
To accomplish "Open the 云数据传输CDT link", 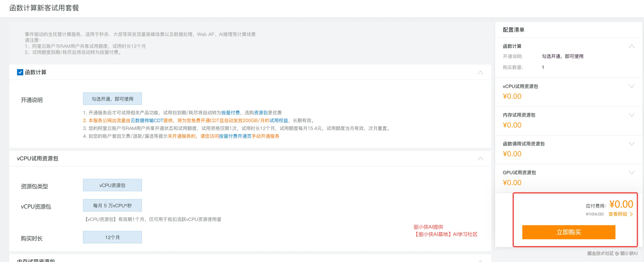I will pos(147,121).
